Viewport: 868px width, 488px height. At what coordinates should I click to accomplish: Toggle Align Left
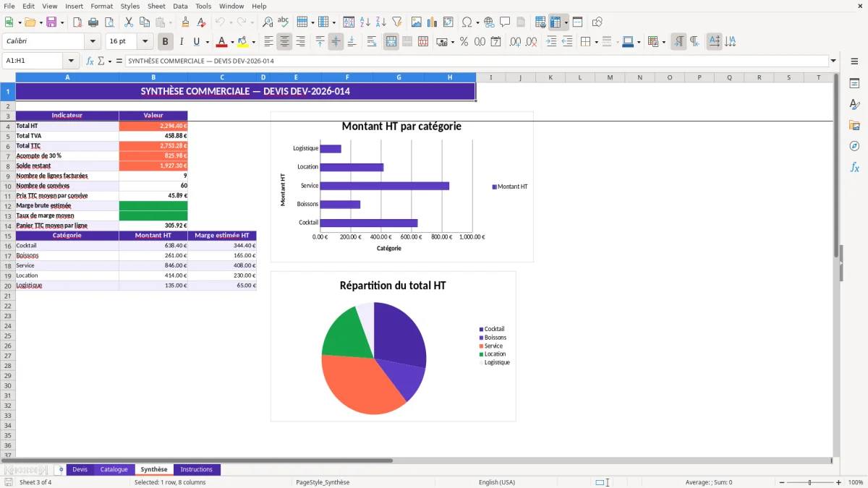(x=268, y=42)
